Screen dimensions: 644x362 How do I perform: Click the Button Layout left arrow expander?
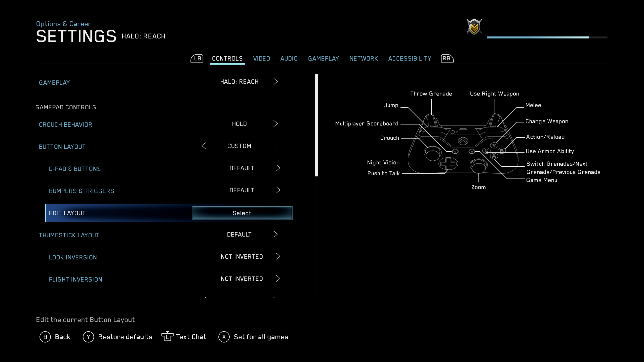click(x=204, y=146)
